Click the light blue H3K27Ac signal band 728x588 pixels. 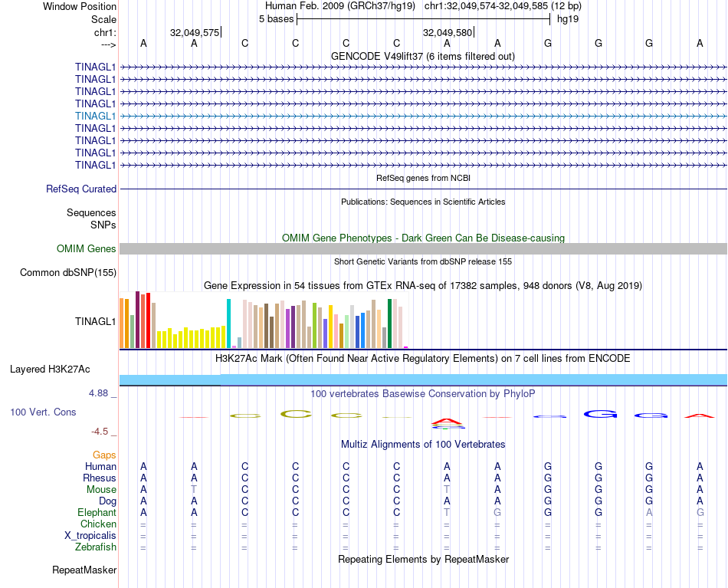(x=423, y=379)
